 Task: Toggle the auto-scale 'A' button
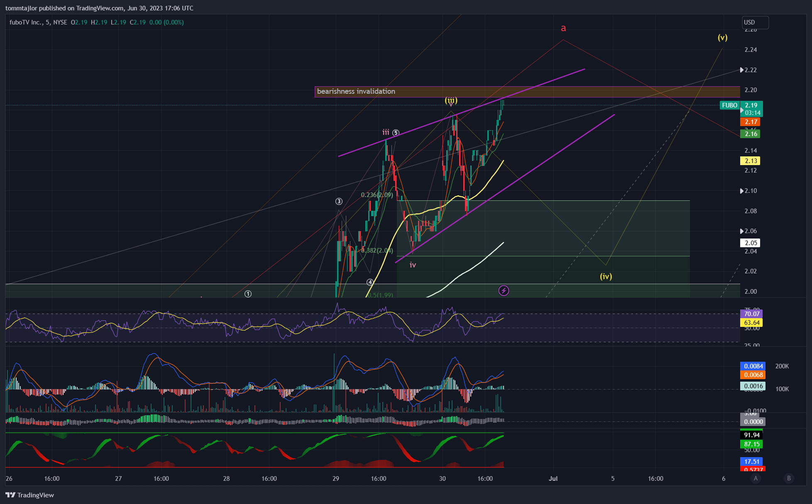point(756,478)
